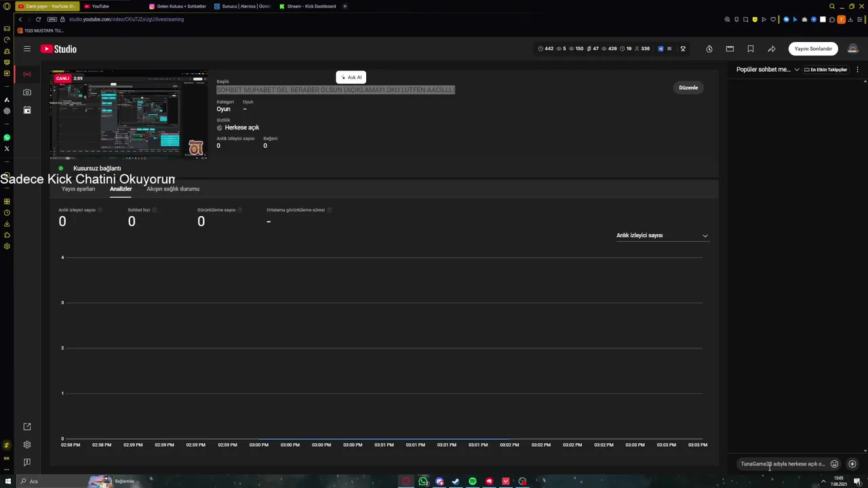This screenshot has height=488, width=868.
Task: Click the Sohbet hızı metric label
Action: click(139, 210)
